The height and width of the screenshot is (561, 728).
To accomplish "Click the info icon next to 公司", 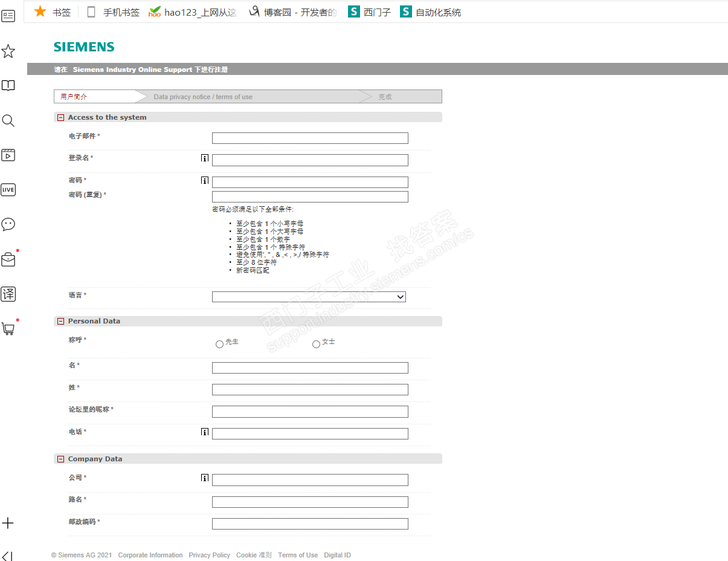I will click(x=205, y=478).
